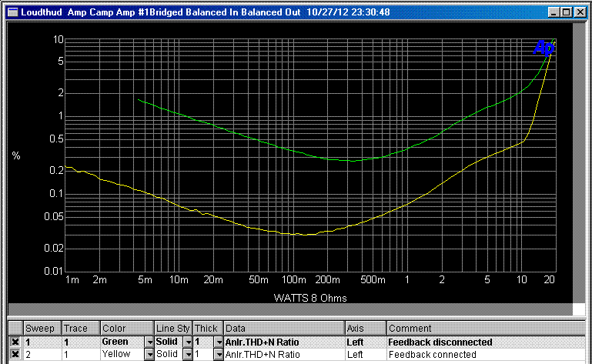Click the horizontal scrollbar below the graph
Image resolution: width=592 pixels, height=364 pixels.
point(290,309)
